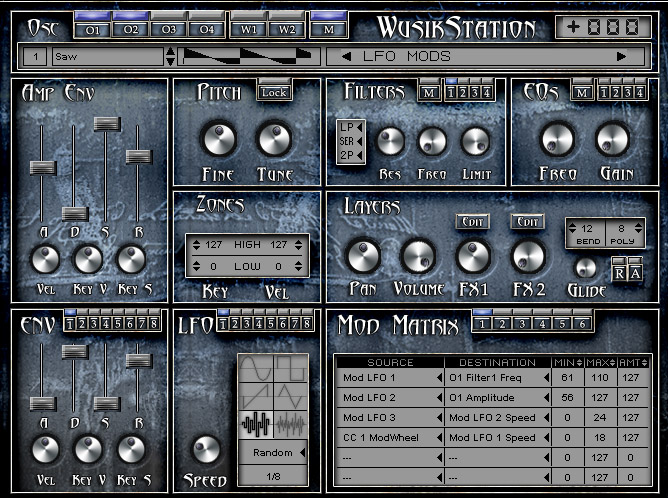Toggle the Pitch Lock button

pos(274,89)
